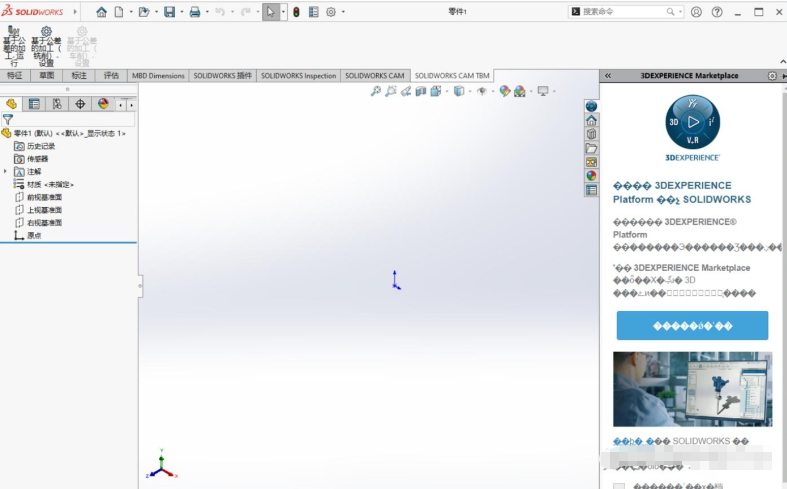Open the Home welcome icon in toolbar
The width and height of the screenshot is (787, 489).
pyautogui.click(x=101, y=12)
